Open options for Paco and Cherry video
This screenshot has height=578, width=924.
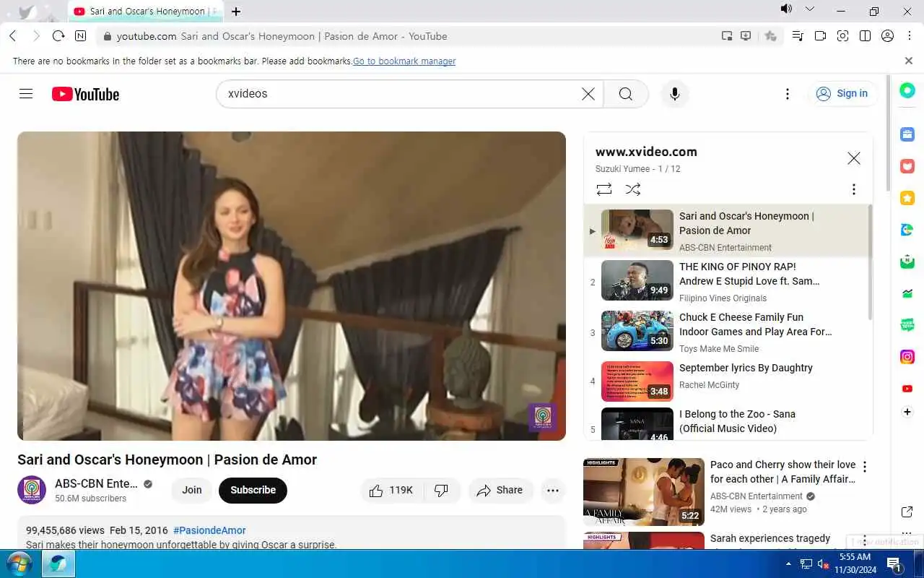tap(865, 467)
